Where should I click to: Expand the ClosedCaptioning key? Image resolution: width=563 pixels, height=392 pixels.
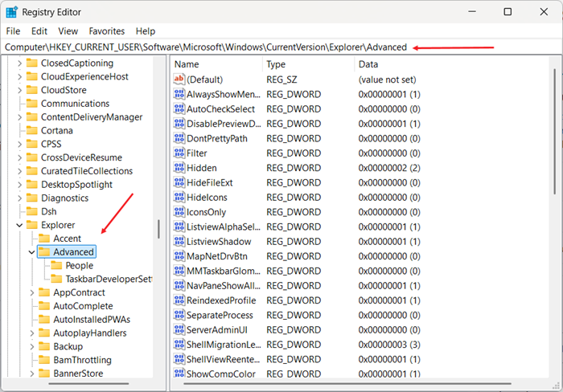point(20,63)
